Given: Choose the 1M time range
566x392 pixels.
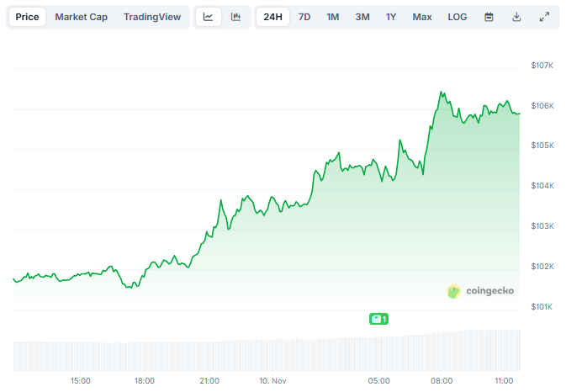Looking at the screenshot, I should [x=333, y=17].
